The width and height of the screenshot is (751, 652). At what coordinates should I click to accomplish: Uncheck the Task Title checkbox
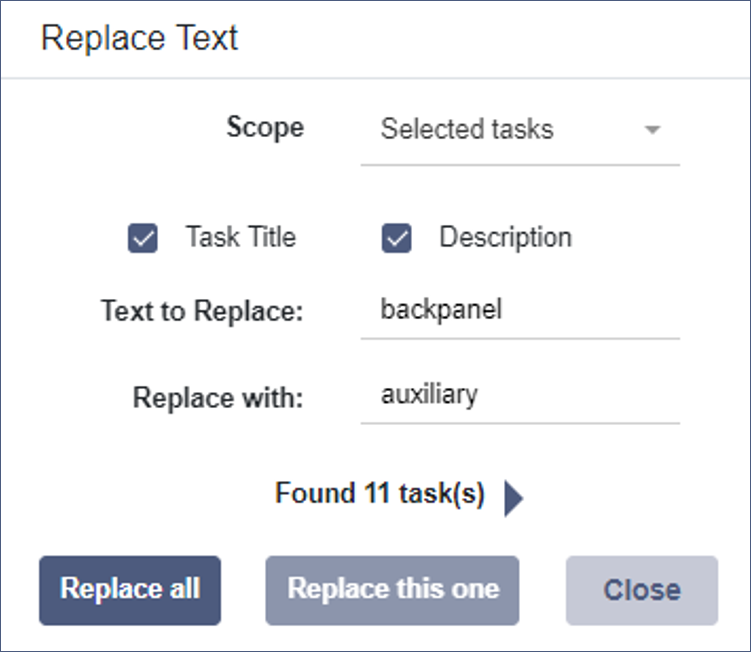point(144,239)
